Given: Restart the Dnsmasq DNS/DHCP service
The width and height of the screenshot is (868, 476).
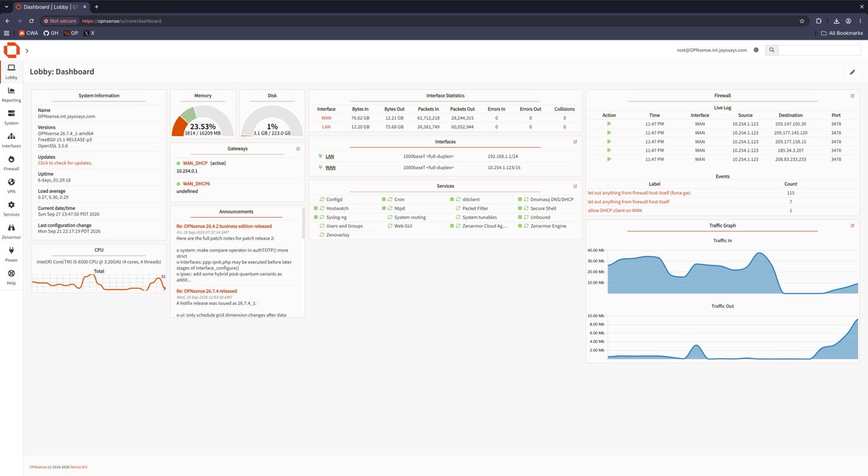Looking at the screenshot, I should point(526,199).
